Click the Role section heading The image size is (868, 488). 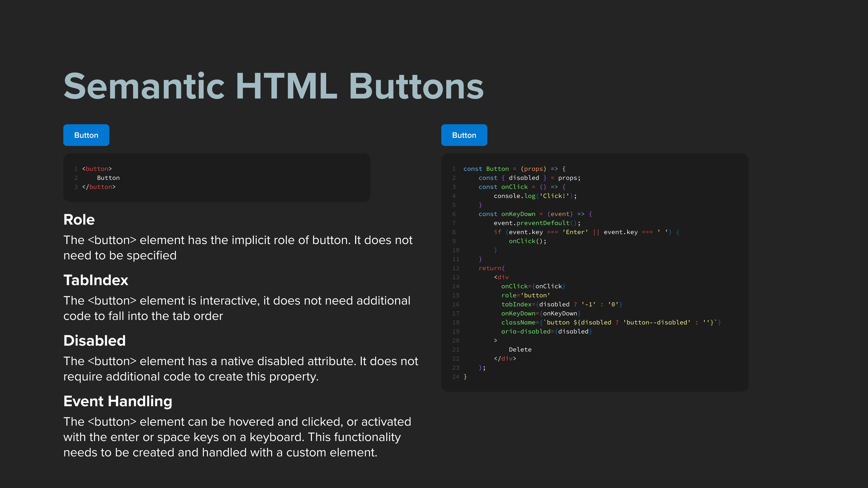(79, 219)
